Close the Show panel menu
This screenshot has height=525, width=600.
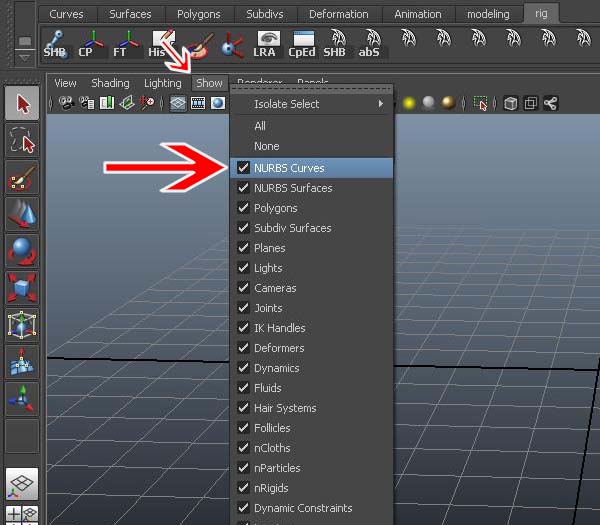[209, 83]
